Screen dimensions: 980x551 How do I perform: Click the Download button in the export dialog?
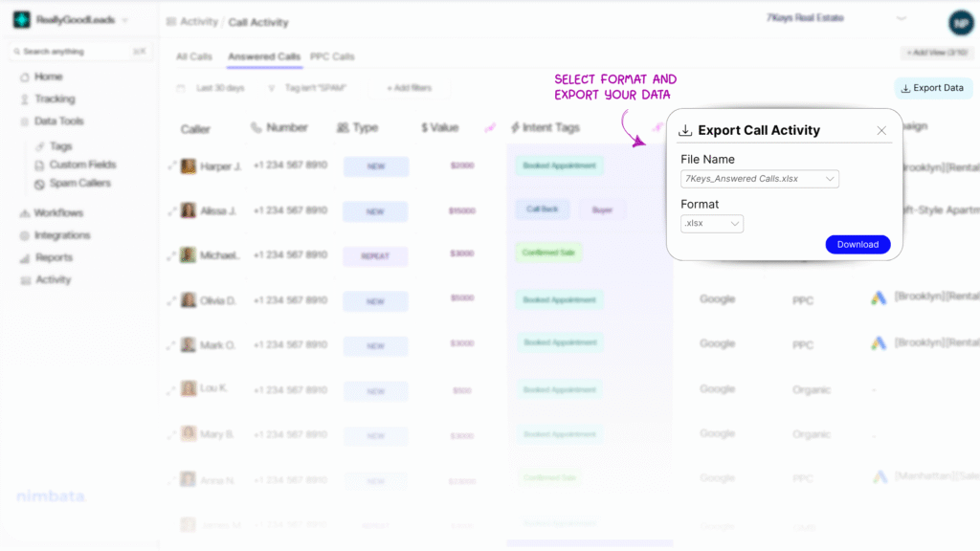[857, 244]
